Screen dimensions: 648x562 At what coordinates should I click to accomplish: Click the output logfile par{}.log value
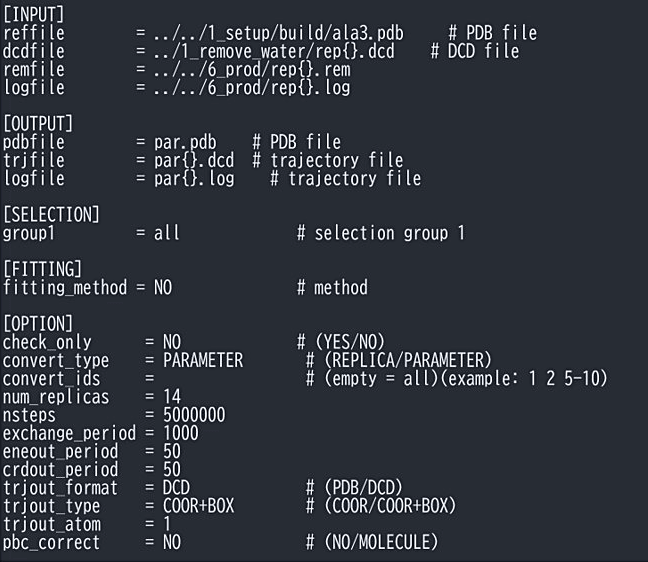(x=194, y=179)
